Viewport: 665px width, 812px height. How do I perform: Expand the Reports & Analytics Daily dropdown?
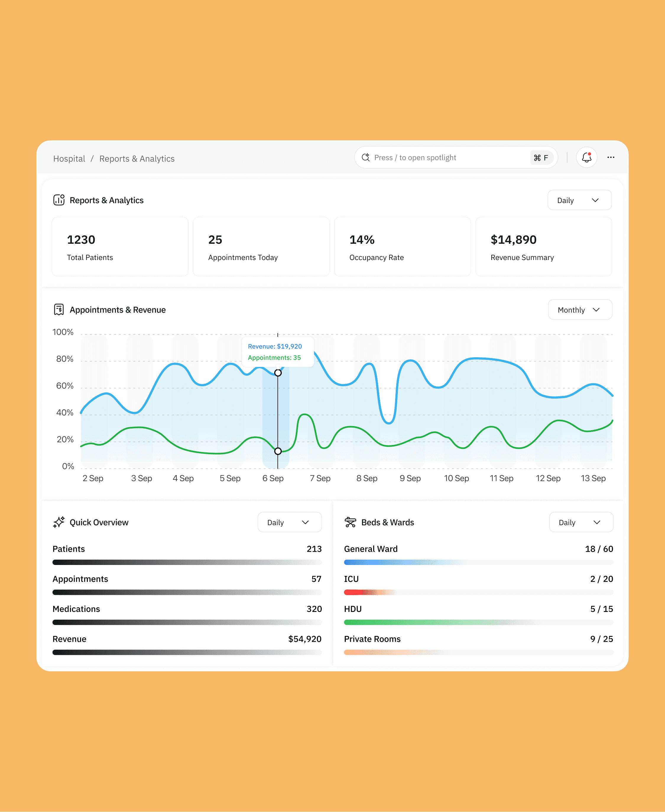(579, 200)
